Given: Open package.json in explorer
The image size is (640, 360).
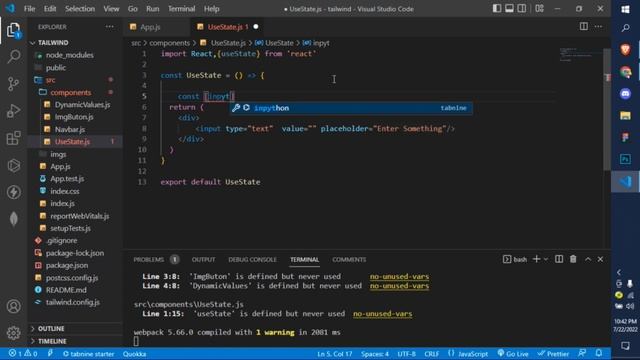Looking at the screenshot, I should click(x=67, y=265).
